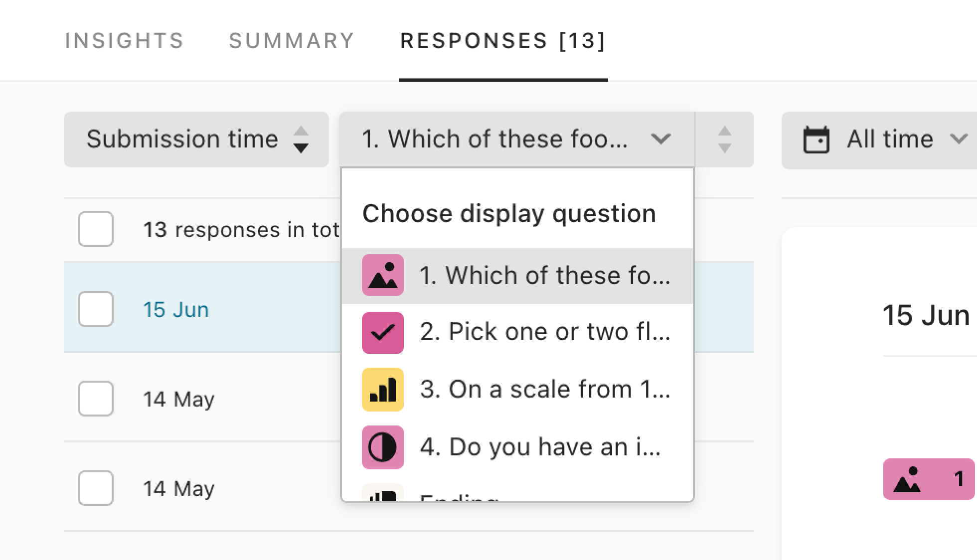Click the pink picture badge in response panel
The width and height of the screenshot is (977, 560).
pyautogui.click(x=929, y=479)
